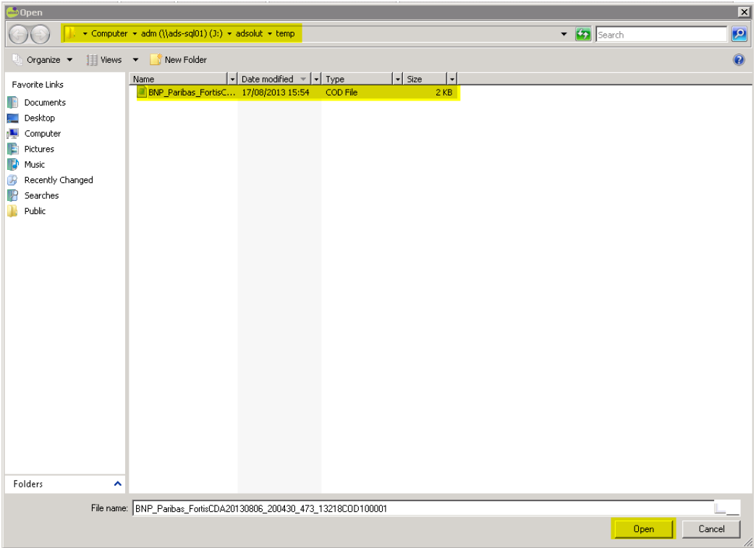Open address bar history dropdown arrow
This screenshot has height=548, width=756.
pos(564,34)
